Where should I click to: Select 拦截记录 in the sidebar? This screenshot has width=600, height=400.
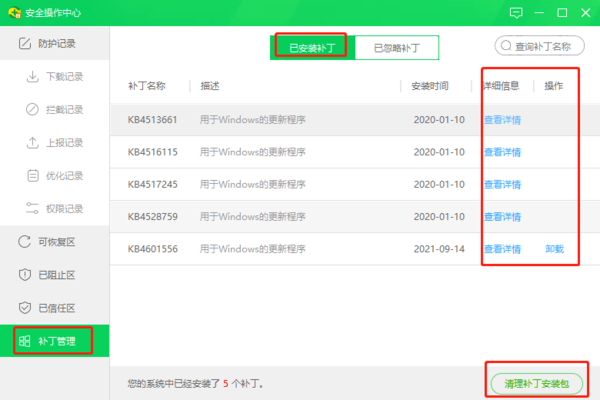click(x=64, y=109)
